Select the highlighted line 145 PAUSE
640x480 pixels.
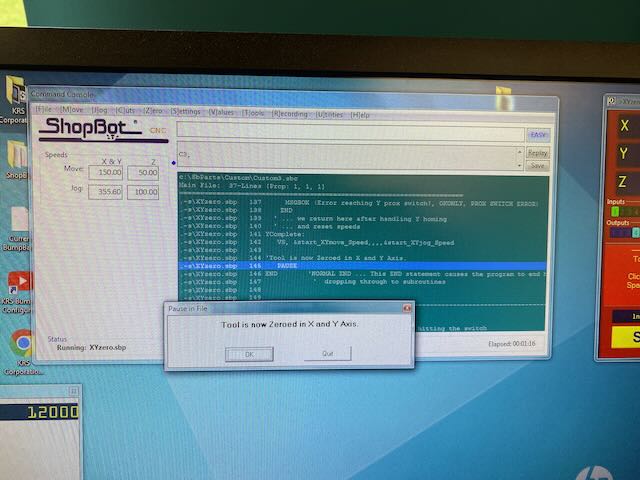362,266
